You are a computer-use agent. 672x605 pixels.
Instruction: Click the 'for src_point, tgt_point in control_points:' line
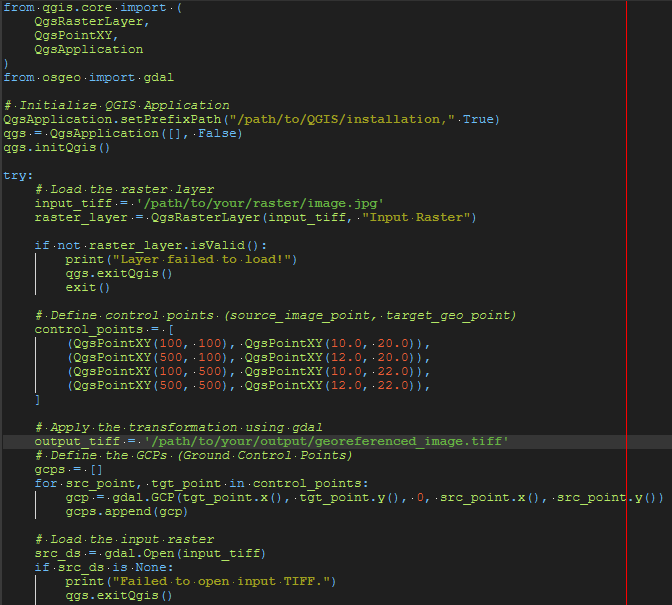click(201, 483)
